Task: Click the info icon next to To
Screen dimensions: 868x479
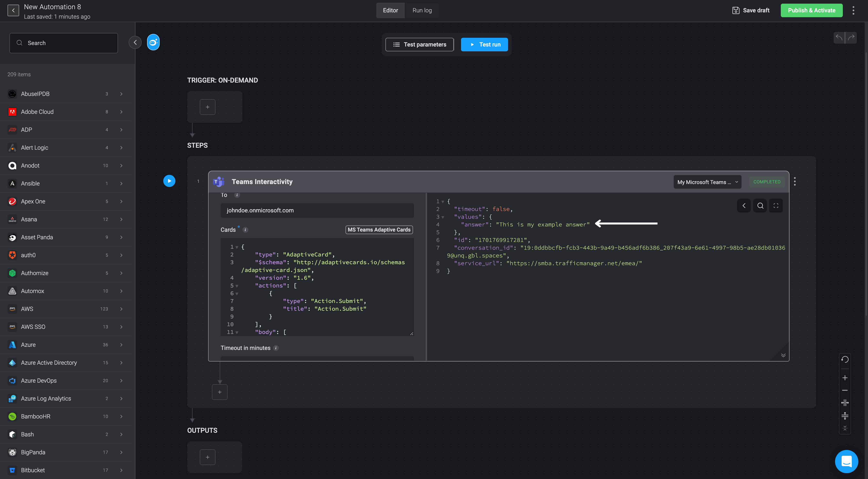Action: 237,195
